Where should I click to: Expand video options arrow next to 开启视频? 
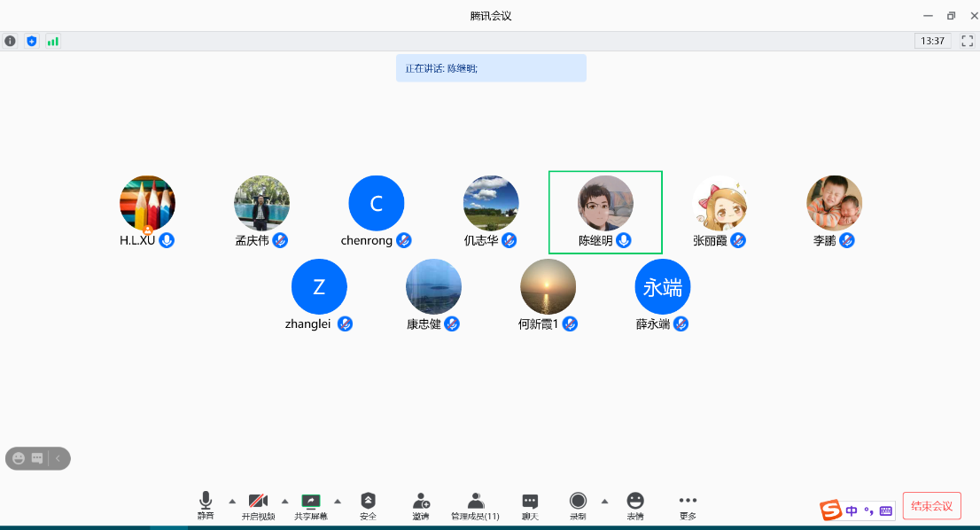(284, 501)
